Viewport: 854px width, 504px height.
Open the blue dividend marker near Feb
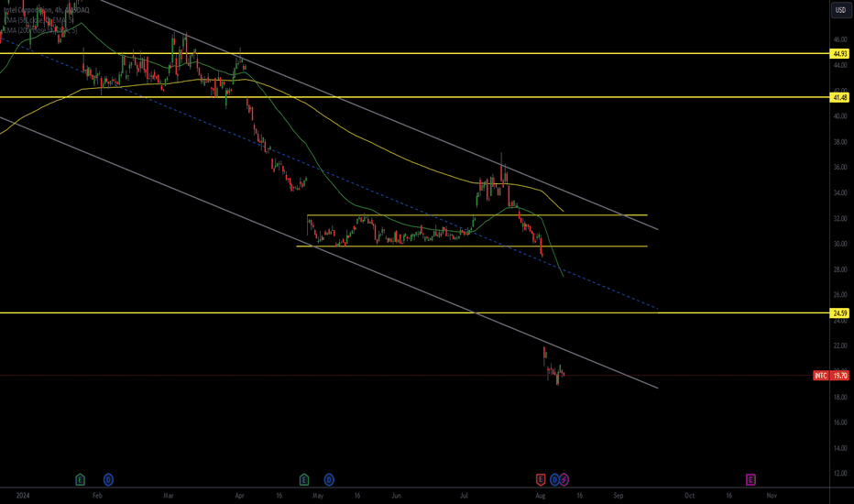tap(108, 480)
